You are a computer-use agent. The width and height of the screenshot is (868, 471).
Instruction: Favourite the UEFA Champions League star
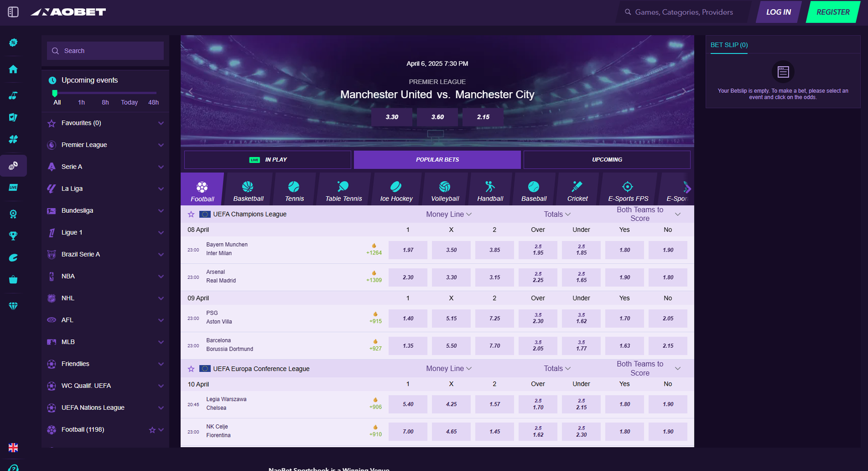pyautogui.click(x=191, y=214)
